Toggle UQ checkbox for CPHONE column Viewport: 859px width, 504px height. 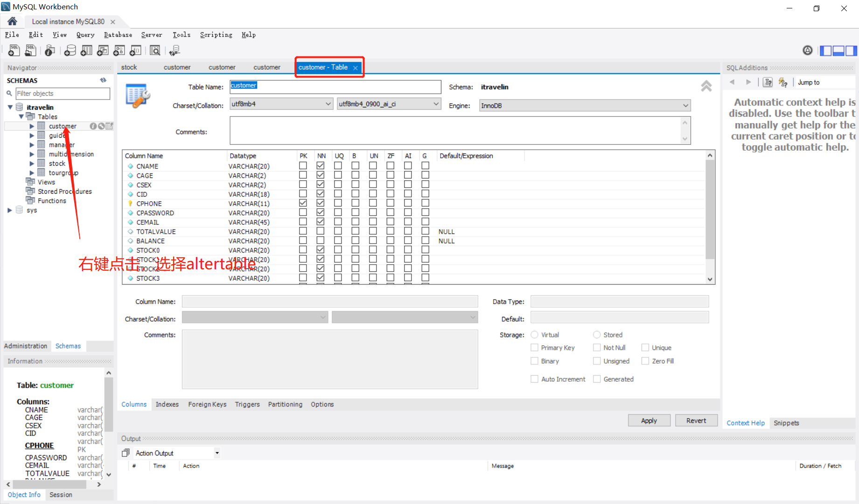point(338,203)
